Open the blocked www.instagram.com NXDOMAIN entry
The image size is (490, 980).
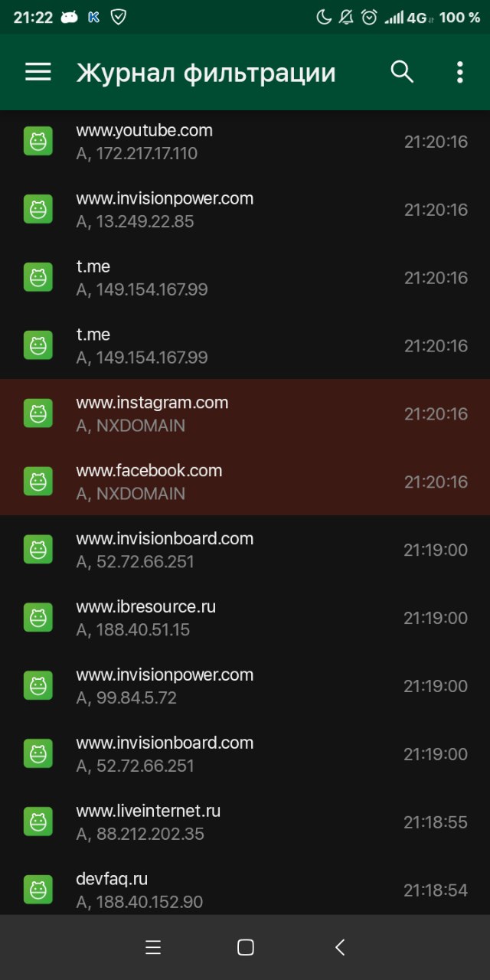click(x=245, y=413)
